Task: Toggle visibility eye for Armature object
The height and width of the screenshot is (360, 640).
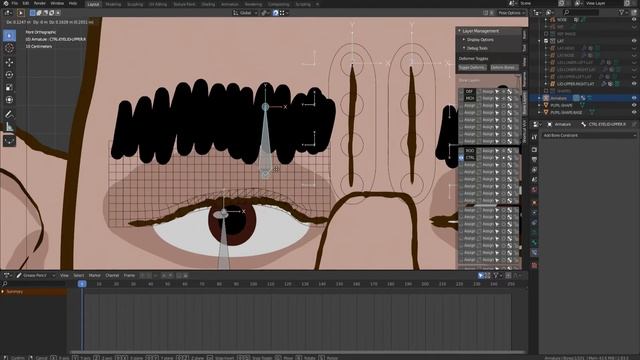Action: (x=634, y=98)
